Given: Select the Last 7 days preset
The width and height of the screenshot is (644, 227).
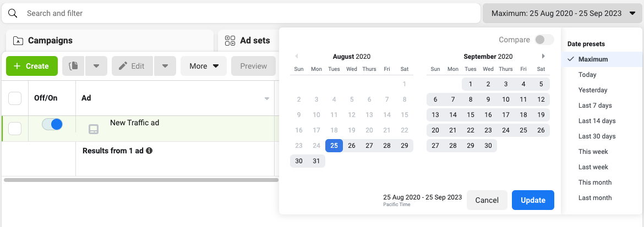Looking at the screenshot, I should (595, 106).
